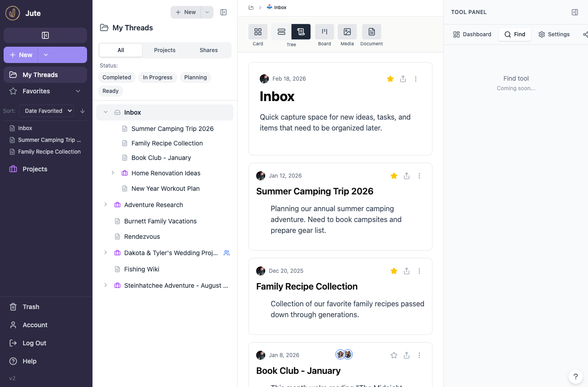Viewport: 588px width, 387px height.
Task: Open Settings in the tool panel
Action: pos(554,34)
